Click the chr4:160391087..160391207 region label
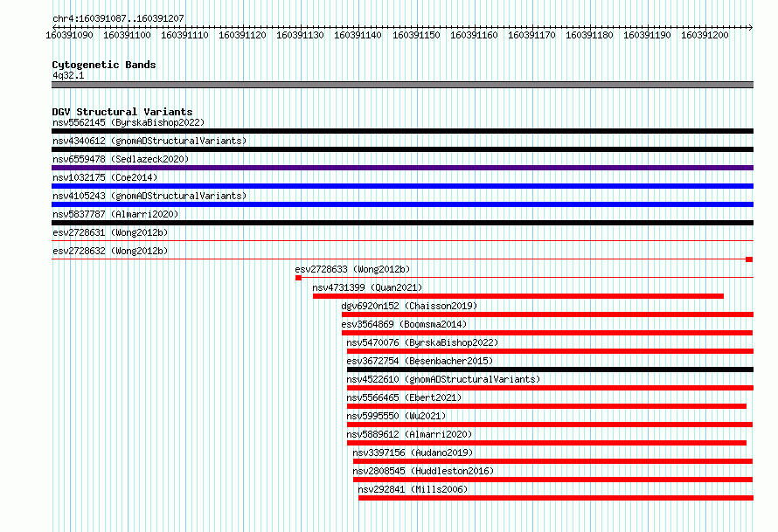The width and height of the screenshot is (778, 532). [x=118, y=18]
